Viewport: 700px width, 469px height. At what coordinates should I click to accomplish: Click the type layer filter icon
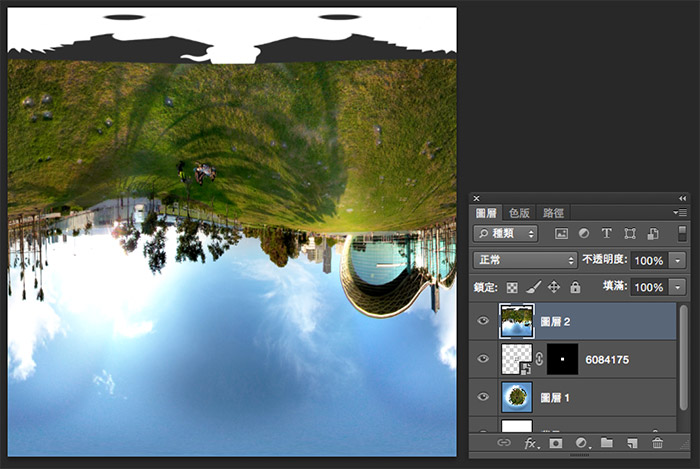coord(606,233)
